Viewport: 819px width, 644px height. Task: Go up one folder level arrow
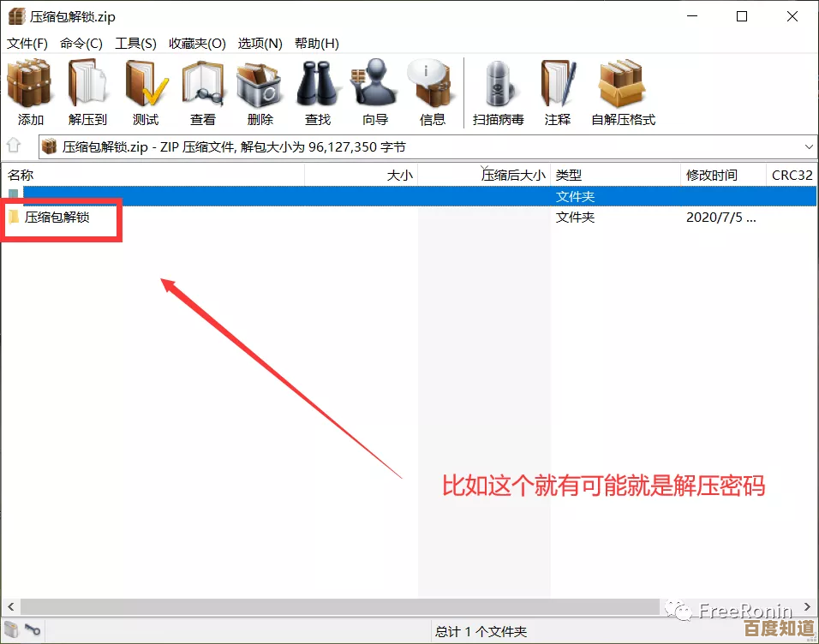(x=15, y=146)
